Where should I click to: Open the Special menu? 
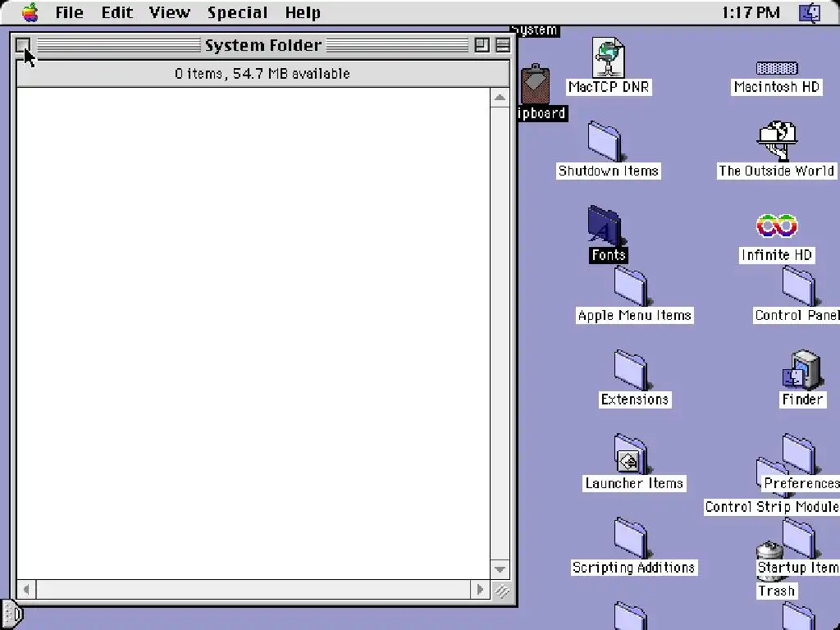click(x=237, y=12)
